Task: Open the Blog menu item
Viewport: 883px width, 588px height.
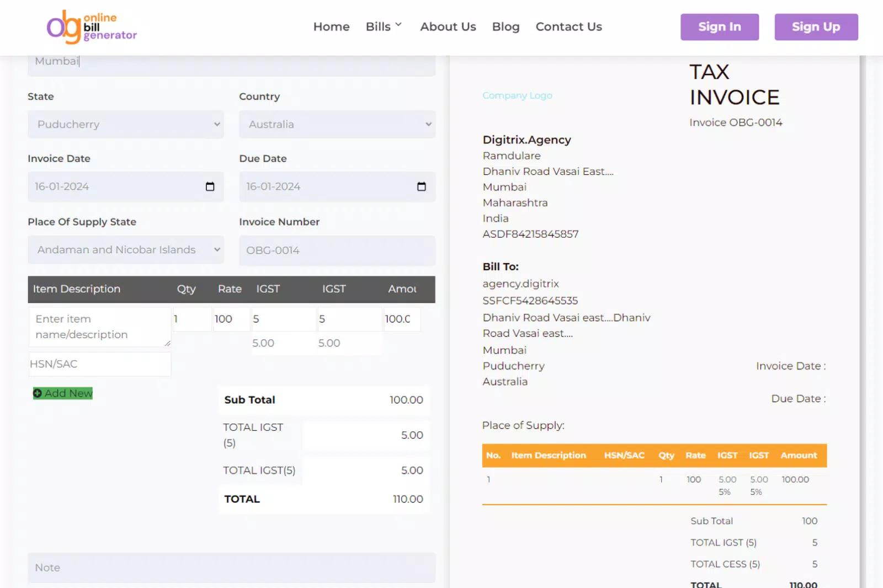Action: coord(506,26)
